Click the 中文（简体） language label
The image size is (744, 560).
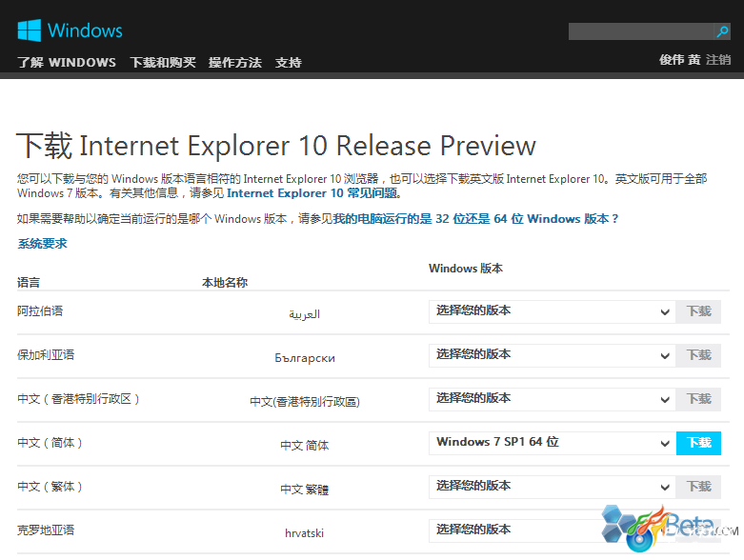pos(50,443)
